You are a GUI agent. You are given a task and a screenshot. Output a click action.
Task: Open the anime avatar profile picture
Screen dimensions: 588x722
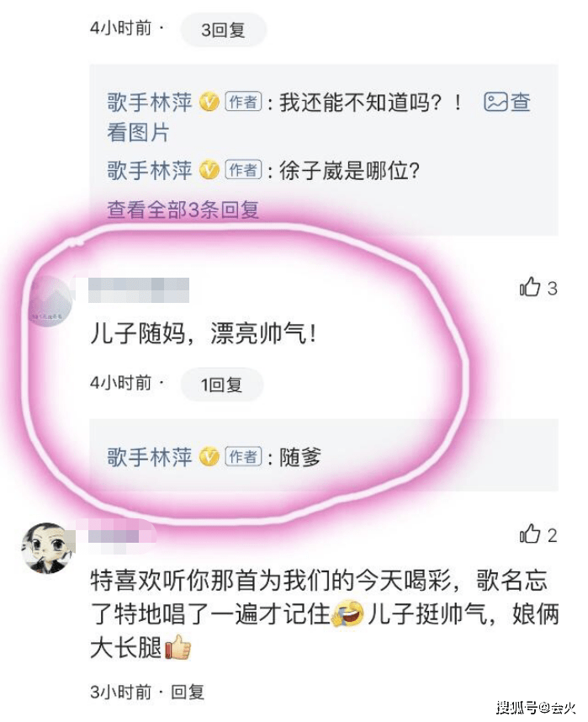tap(47, 548)
